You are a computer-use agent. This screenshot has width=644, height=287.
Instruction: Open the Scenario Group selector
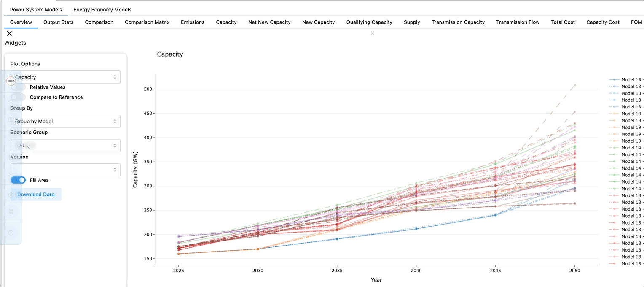[65, 146]
